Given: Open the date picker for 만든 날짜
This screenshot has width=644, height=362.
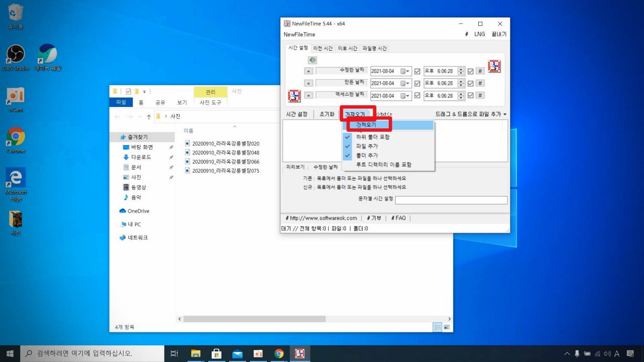Looking at the screenshot, I should [x=405, y=83].
